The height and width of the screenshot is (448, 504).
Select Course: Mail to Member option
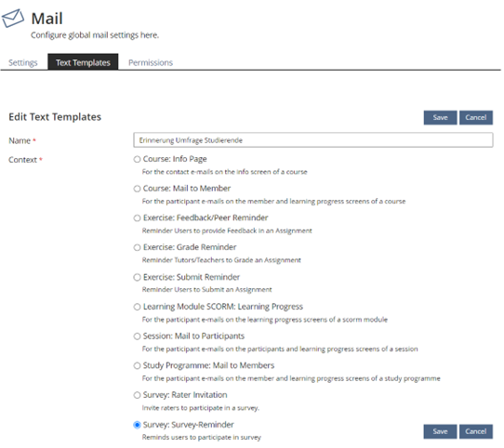click(138, 189)
